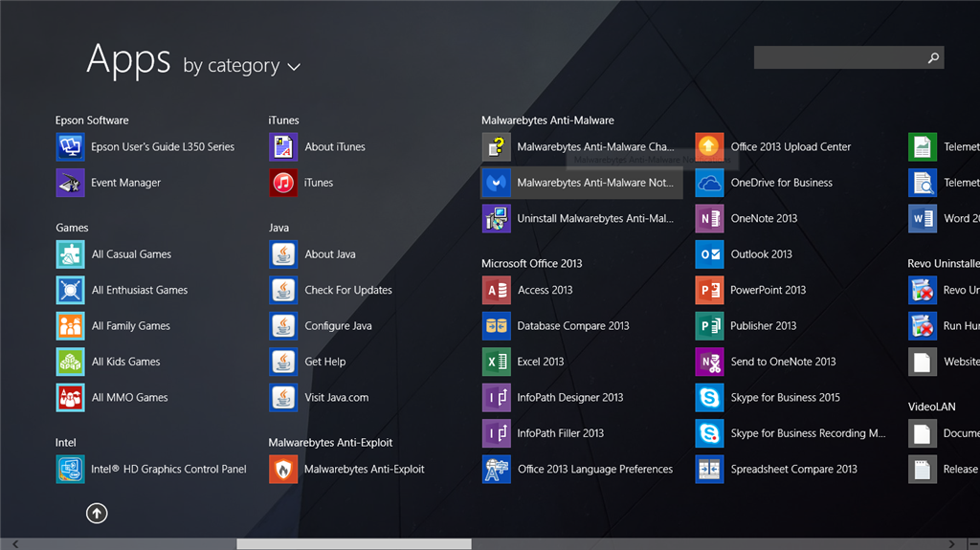Select the 'Games' category header
Screen dimensions: 980x550
click(72, 228)
